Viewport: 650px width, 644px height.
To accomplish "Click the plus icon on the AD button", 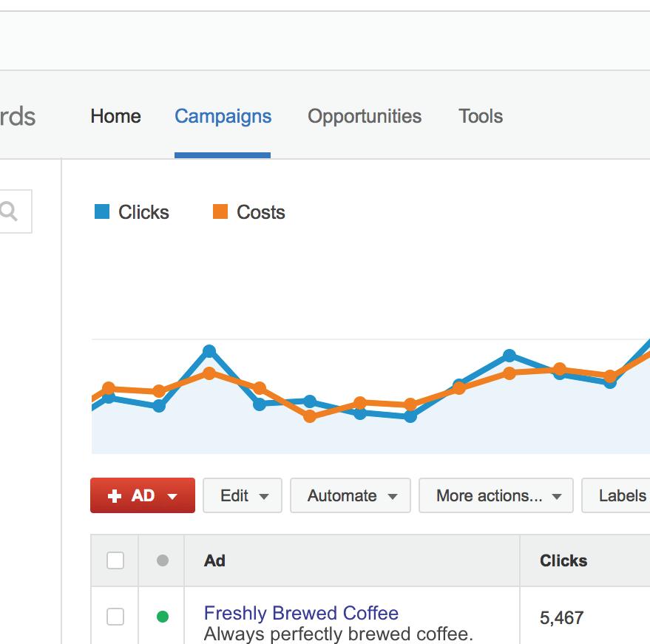I will [115, 495].
